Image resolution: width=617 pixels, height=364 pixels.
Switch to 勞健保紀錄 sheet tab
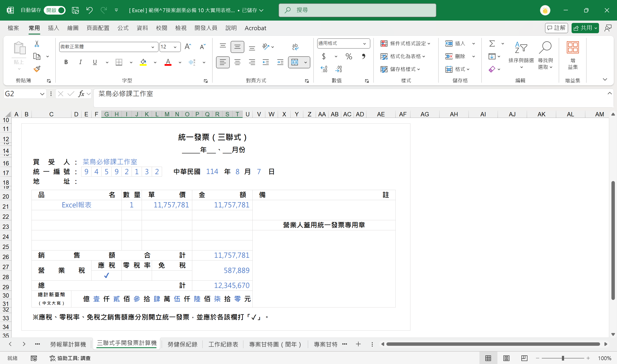(x=182, y=344)
